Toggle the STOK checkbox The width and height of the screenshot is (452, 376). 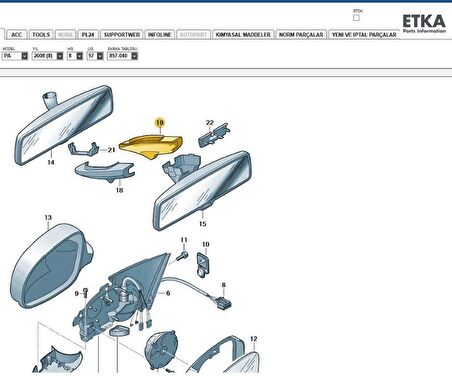pos(356,18)
